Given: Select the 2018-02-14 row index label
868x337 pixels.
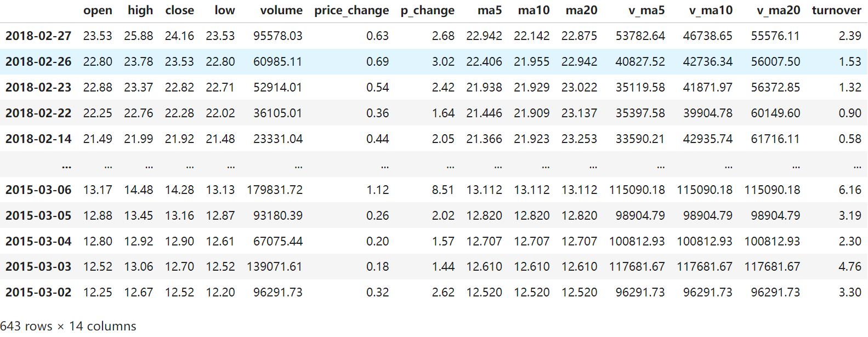Looking at the screenshot, I should pos(38,139).
